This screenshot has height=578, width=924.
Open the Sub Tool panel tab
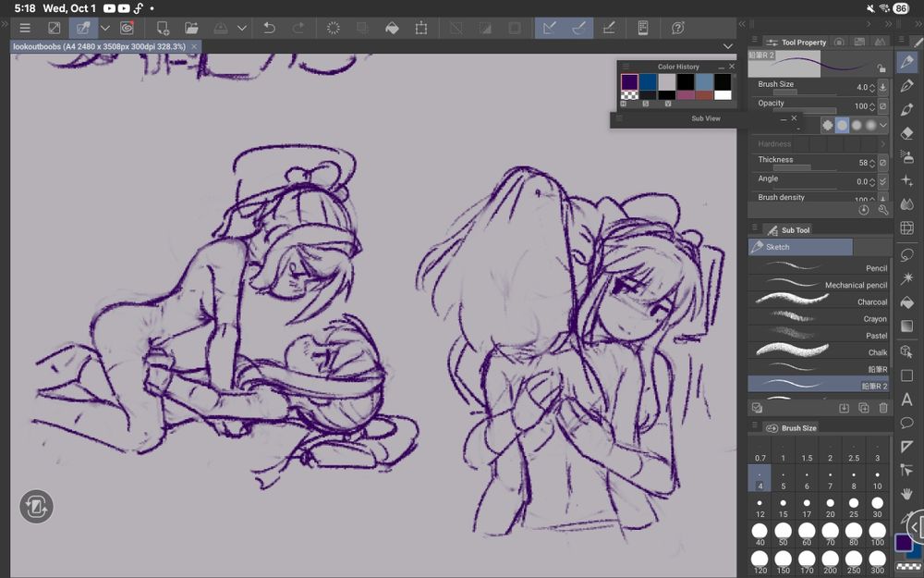pos(788,230)
